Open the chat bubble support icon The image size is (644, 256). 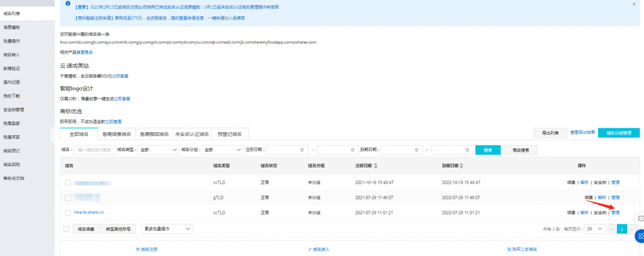(640, 219)
